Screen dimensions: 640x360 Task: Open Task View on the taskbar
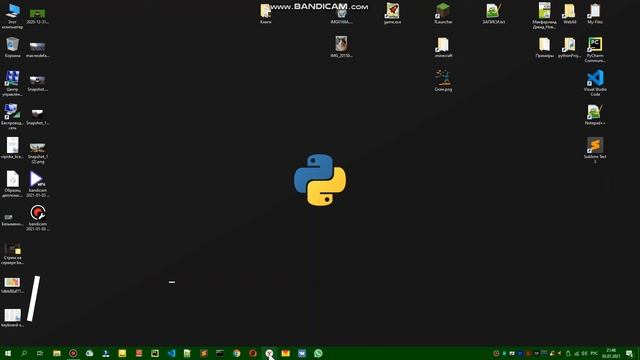coord(40,353)
